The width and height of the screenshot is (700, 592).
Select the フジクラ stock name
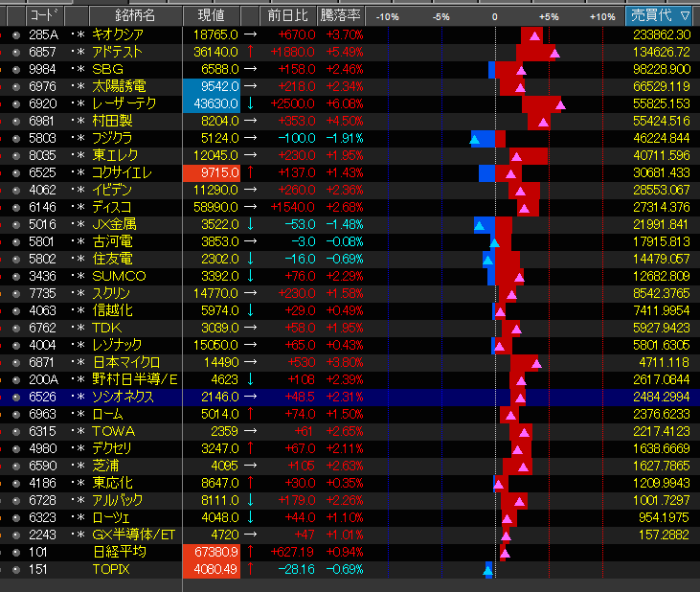pos(112,138)
